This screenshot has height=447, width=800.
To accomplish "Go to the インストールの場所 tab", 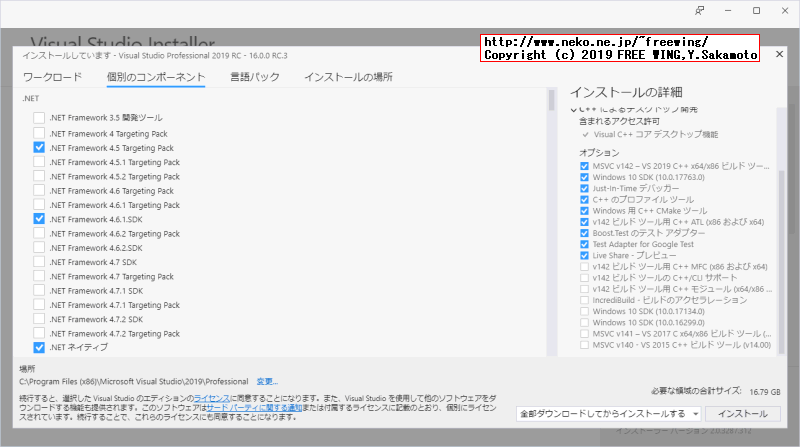I will 348,77.
